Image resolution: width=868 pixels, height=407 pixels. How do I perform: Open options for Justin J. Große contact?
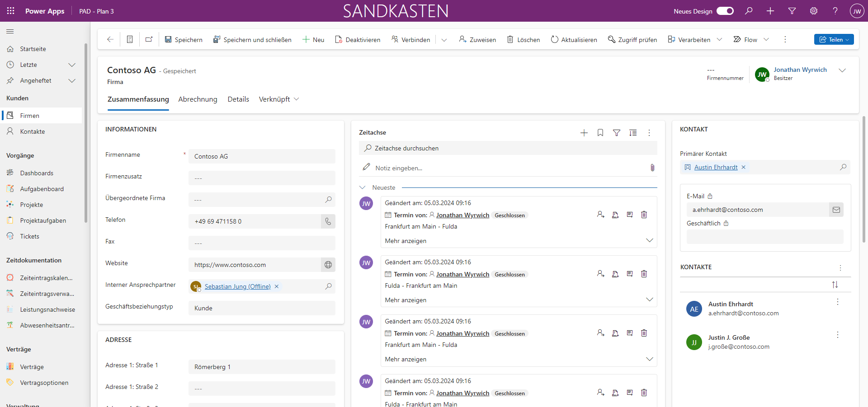tap(838, 335)
